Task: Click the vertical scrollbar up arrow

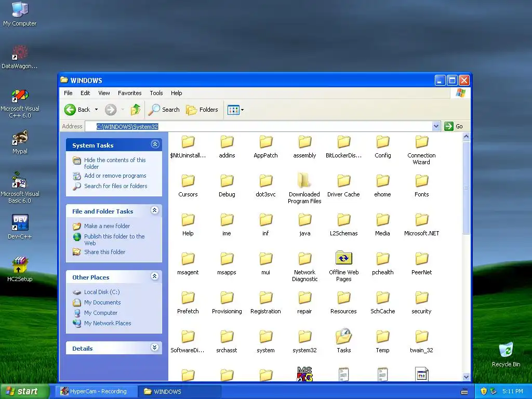Action: 466,137
